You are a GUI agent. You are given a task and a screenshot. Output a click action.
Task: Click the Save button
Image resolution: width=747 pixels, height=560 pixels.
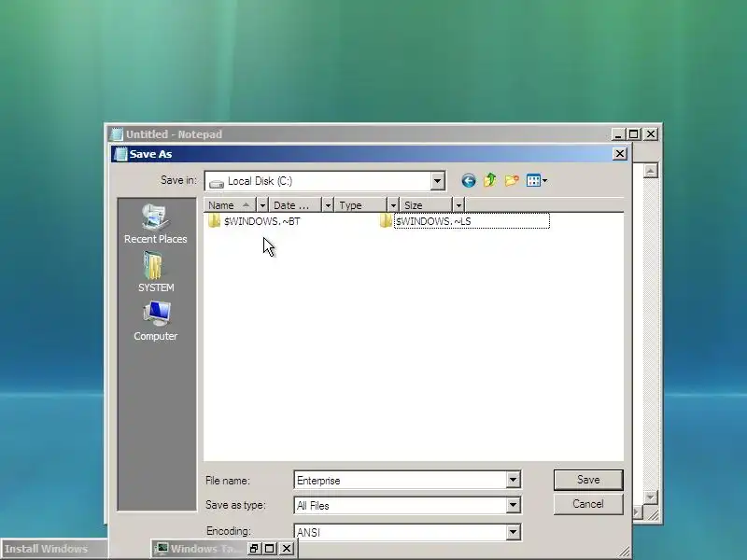[x=588, y=480]
